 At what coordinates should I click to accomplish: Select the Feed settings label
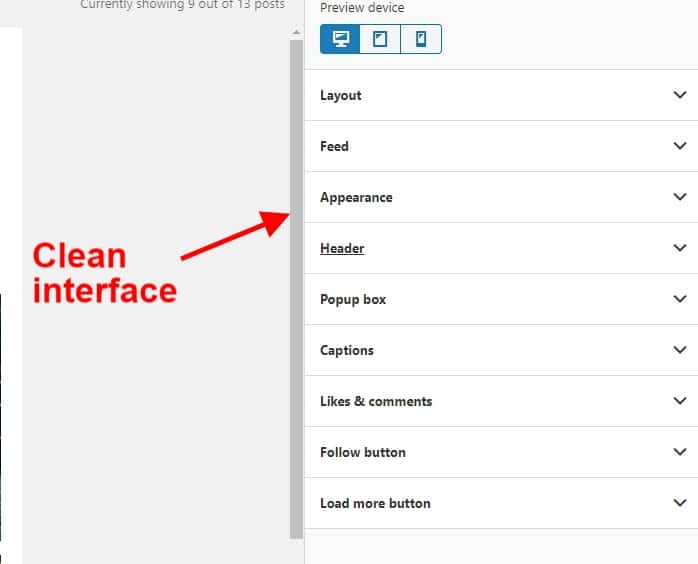coord(334,146)
